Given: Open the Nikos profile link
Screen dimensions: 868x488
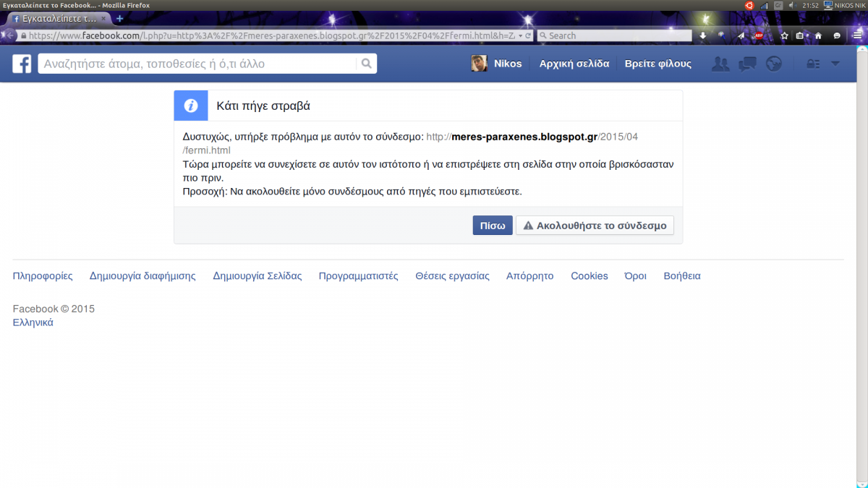Looking at the screenshot, I should pos(508,64).
